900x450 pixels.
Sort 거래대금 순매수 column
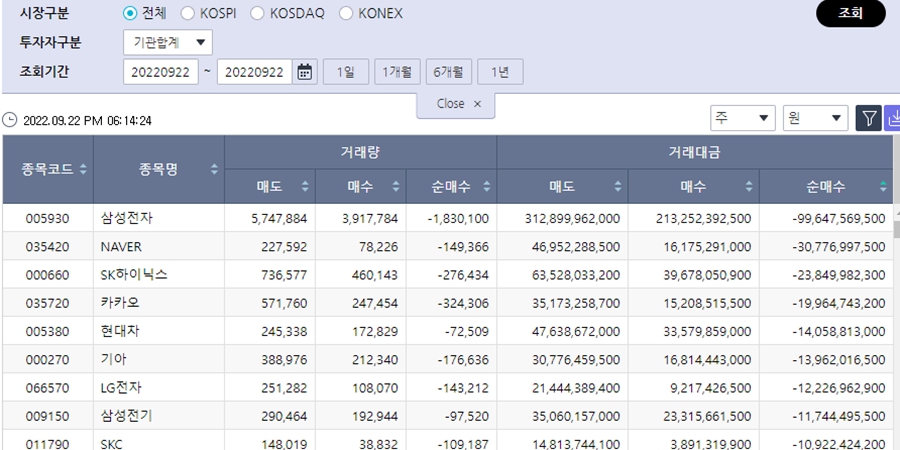pos(883,187)
